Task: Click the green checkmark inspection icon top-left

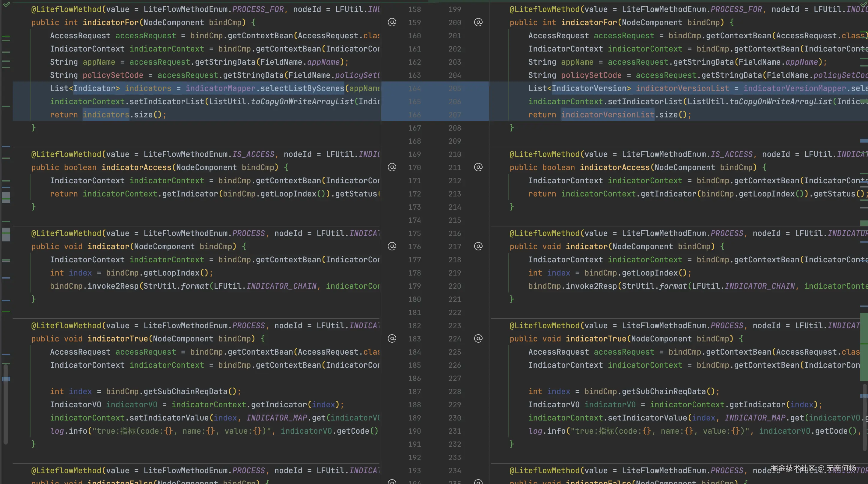Action: point(6,4)
